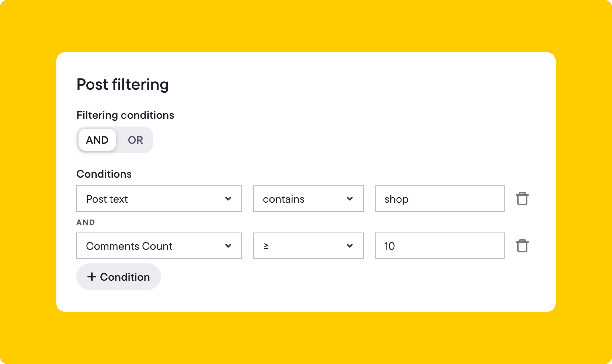Focus the value field containing shop
This screenshot has width=612, height=364.
[x=440, y=199]
